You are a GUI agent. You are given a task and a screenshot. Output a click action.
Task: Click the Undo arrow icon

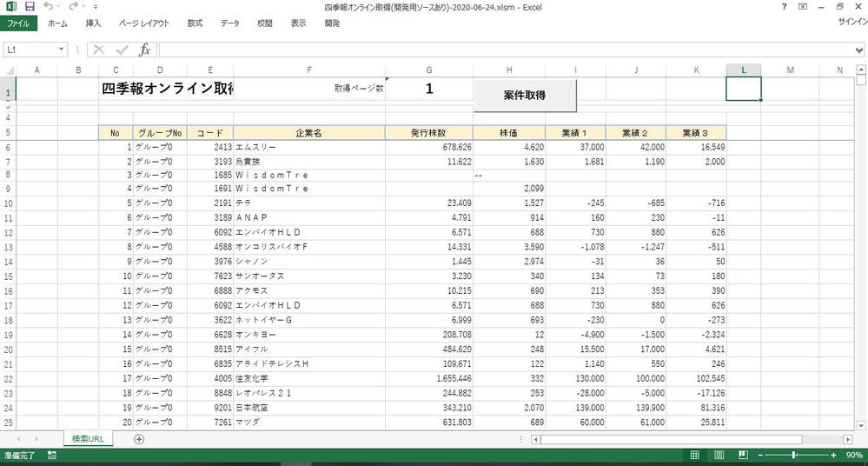48,7
